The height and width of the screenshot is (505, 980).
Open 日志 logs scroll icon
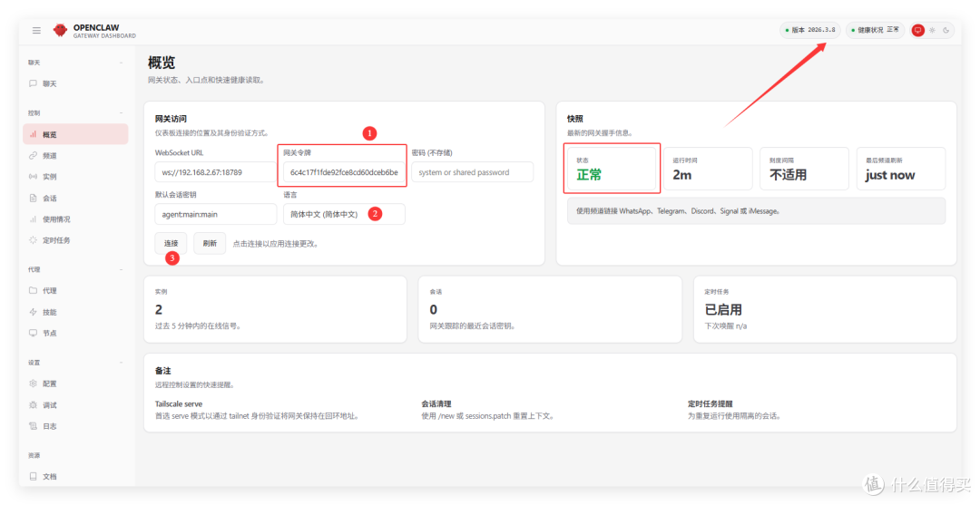34,426
